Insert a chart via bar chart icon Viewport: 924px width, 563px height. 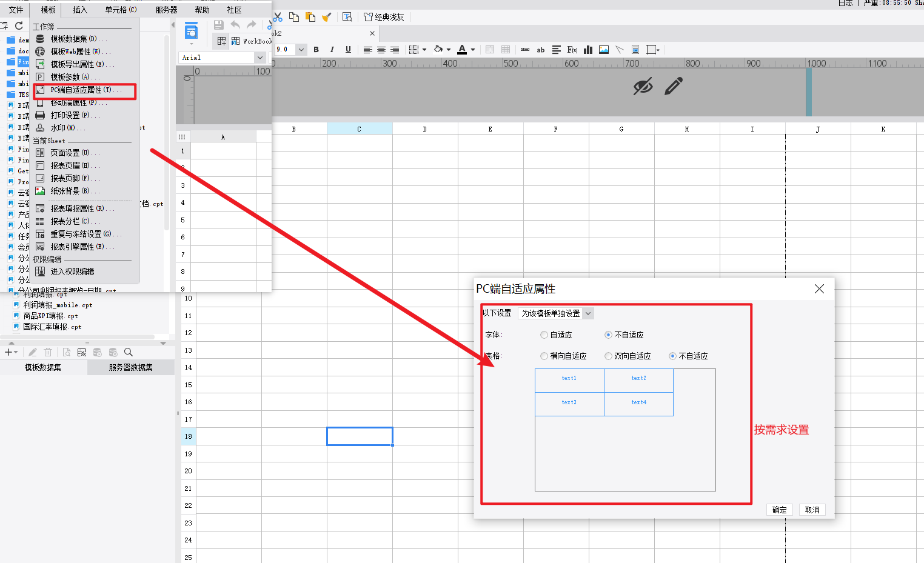(x=588, y=50)
